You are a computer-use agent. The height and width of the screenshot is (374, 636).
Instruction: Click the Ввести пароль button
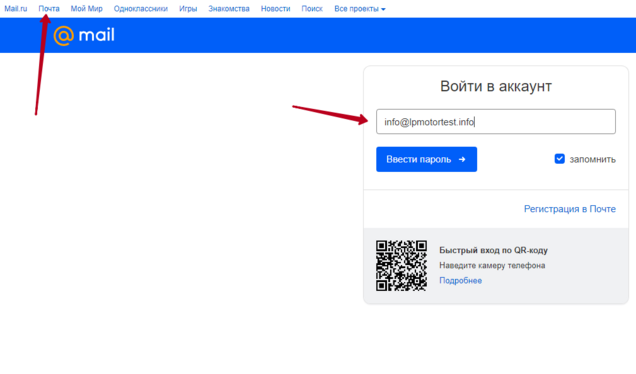pyautogui.click(x=426, y=159)
